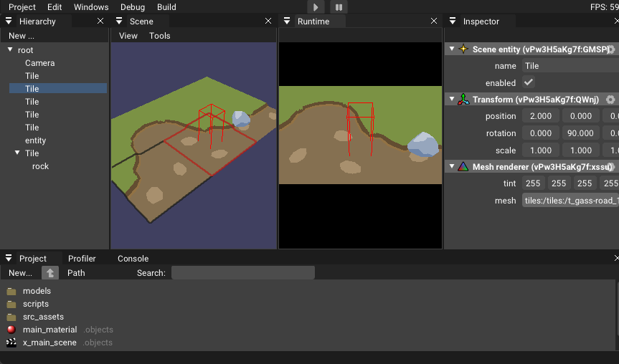Edit the scale X value 1.000
The width and height of the screenshot is (619, 364).
click(x=540, y=150)
